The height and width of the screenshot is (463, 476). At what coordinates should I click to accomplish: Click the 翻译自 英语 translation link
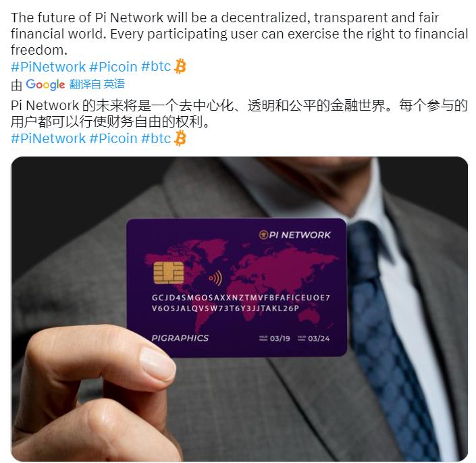(x=97, y=84)
